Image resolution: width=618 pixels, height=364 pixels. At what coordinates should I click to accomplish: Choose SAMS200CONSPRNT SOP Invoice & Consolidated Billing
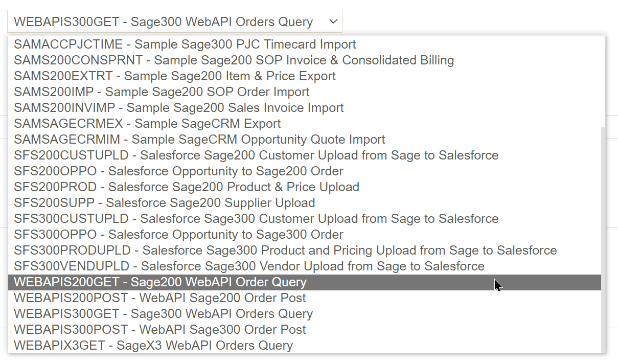coord(234,60)
